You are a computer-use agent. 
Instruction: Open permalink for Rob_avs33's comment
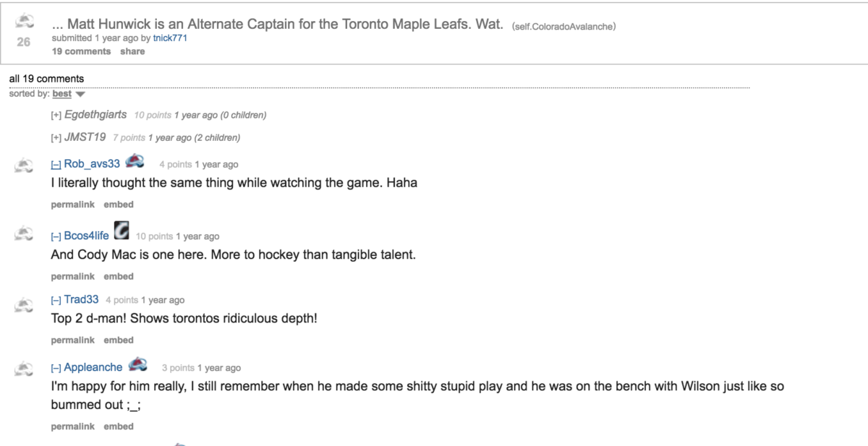pyautogui.click(x=72, y=205)
